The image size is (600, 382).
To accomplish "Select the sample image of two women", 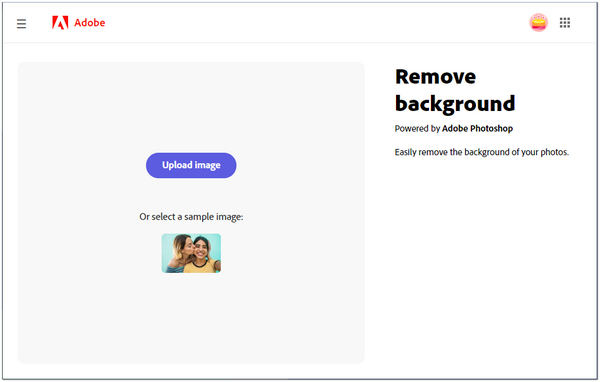I will [x=191, y=253].
